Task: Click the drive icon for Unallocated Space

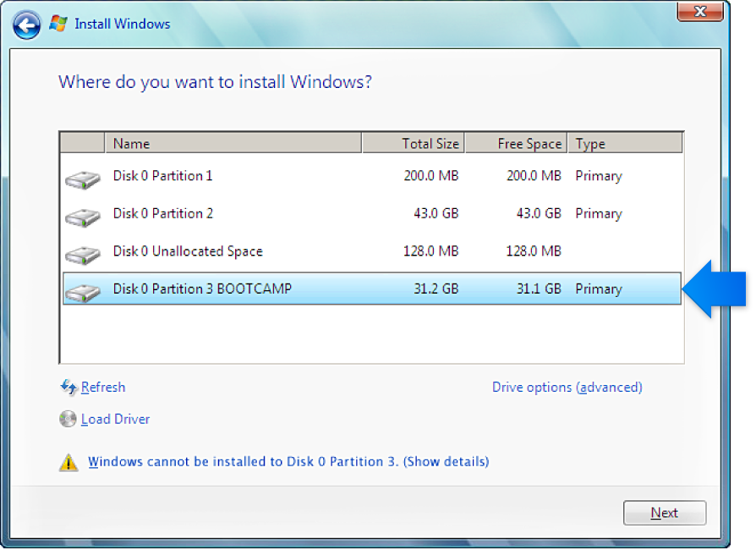Action: coord(83,256)
